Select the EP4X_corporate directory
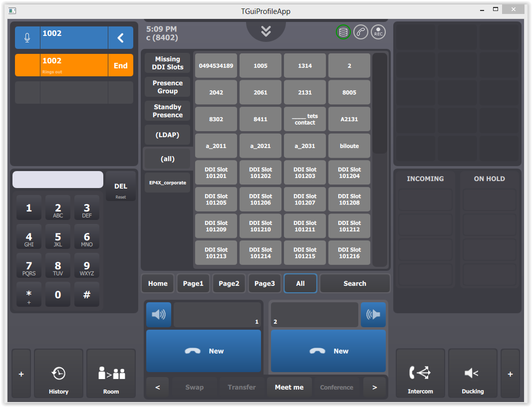 tap(168, 183)
